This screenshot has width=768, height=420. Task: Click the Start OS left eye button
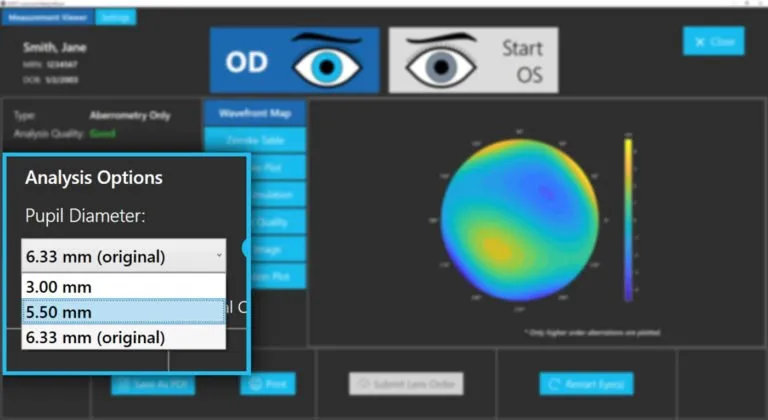point(473,60)
